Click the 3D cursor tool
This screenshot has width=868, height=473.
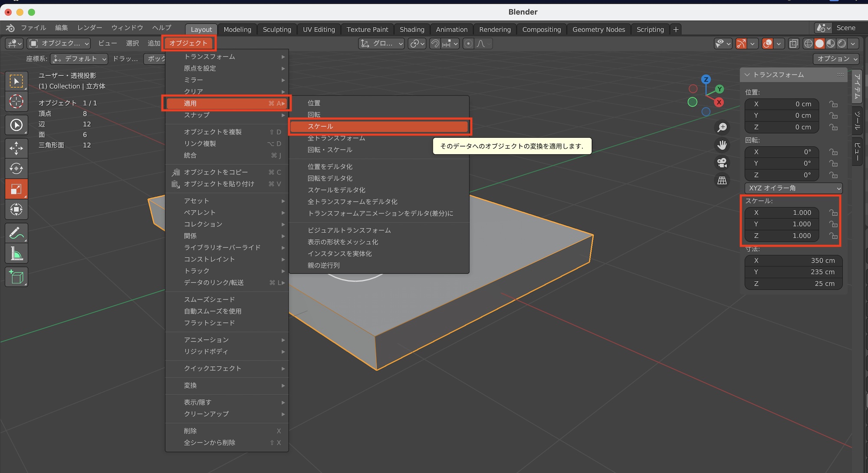(16, 102)
